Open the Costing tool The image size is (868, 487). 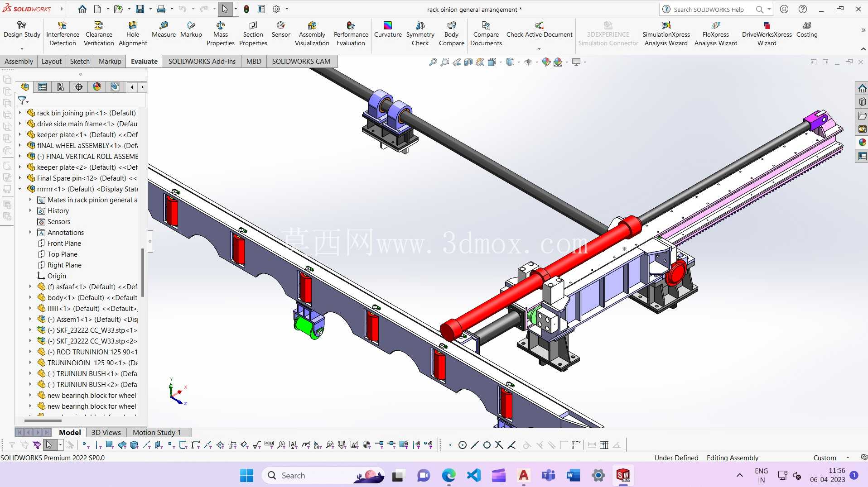pyautogui.click(x=807, y=30)
